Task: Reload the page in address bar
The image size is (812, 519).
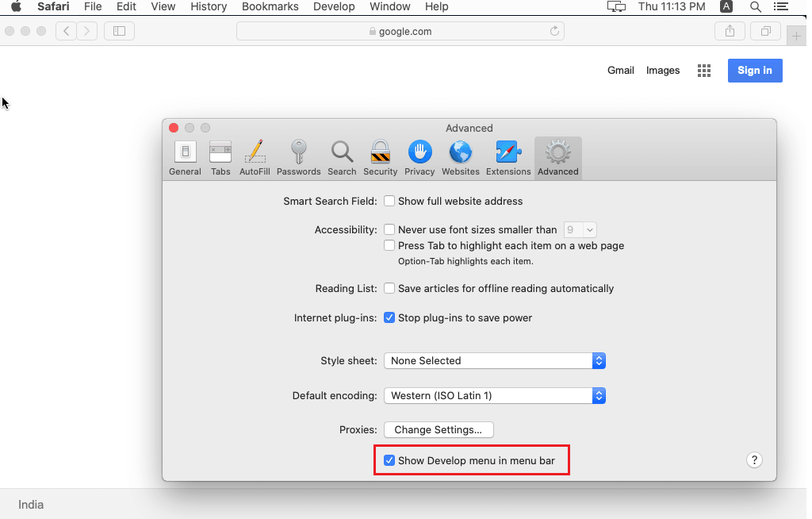Action: (554, 31)
